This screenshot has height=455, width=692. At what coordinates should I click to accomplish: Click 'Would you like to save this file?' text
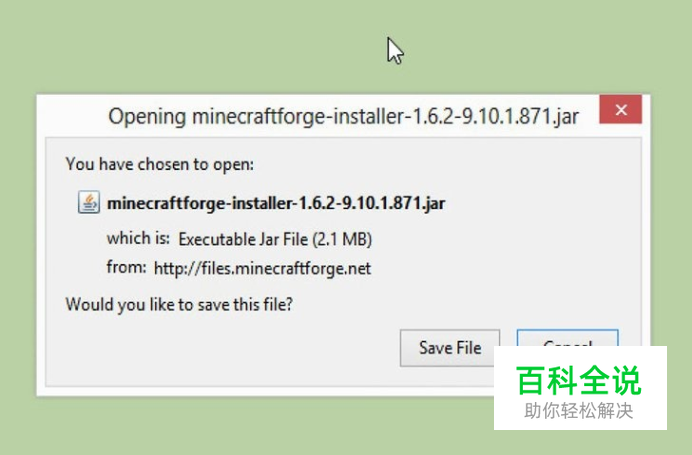pos(179,305)
